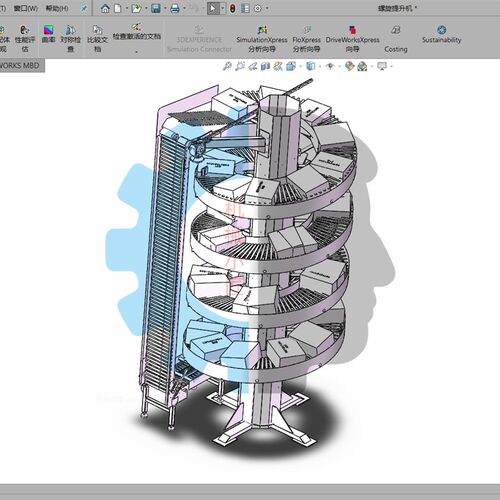Click Apply Scene icon
500x500 pixels.
tap(362, 66)
